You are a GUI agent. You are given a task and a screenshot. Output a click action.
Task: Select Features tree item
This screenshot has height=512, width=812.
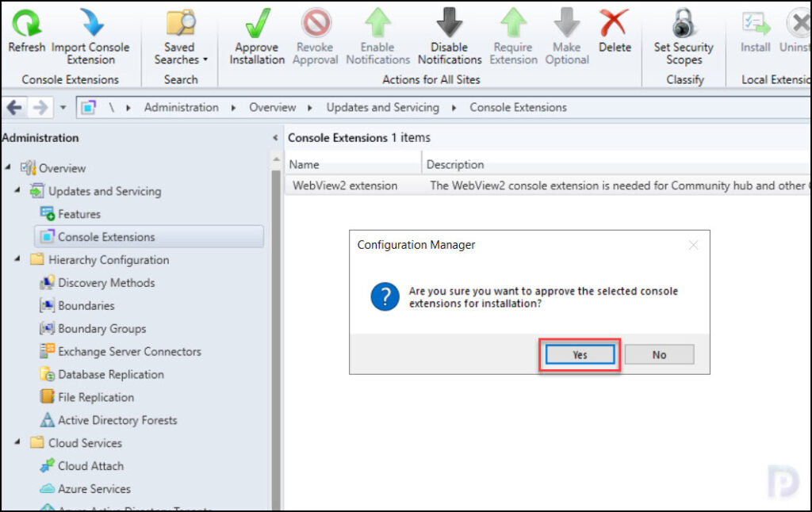click(x=79, y=214)
